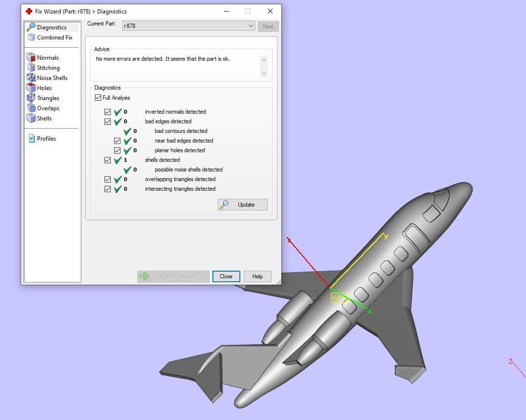Click the Stitching cube icon
This screenshot has height=420, width=526.
tap(31, 67)
